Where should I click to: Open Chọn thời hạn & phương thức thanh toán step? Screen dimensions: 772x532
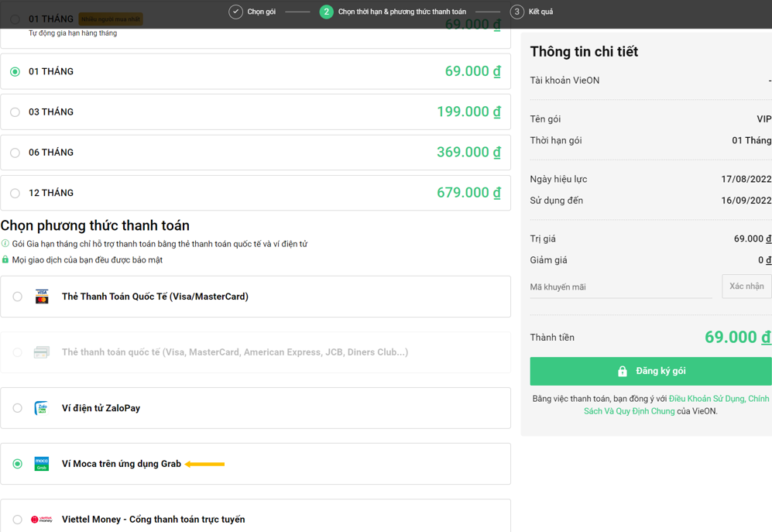402,12
